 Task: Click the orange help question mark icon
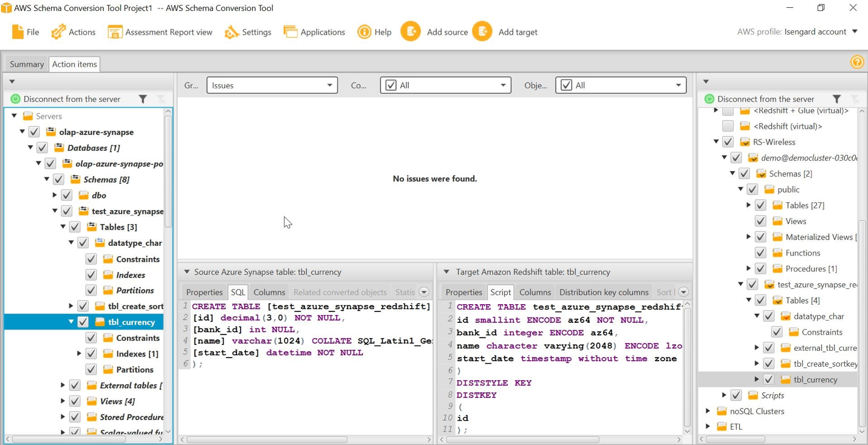(857, 63)
